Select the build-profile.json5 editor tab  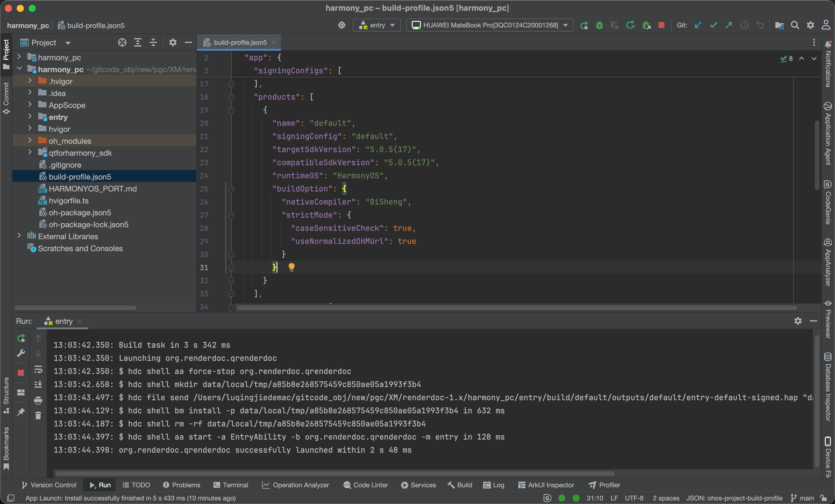click(239, 43)
